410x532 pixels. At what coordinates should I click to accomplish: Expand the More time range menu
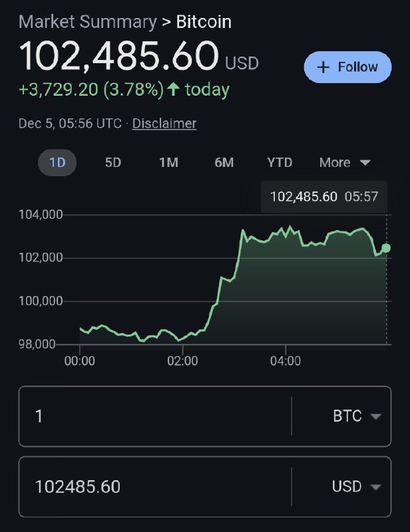(345, 162)
